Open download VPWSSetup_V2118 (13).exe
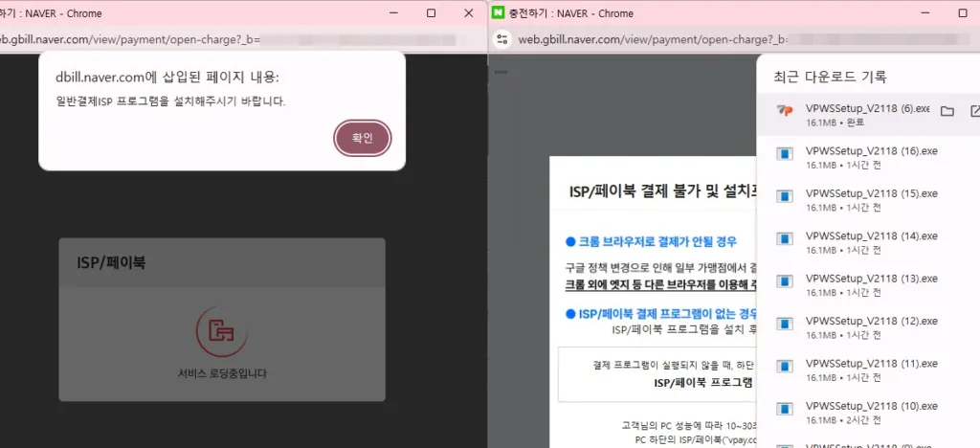 (x=871, y=278)
